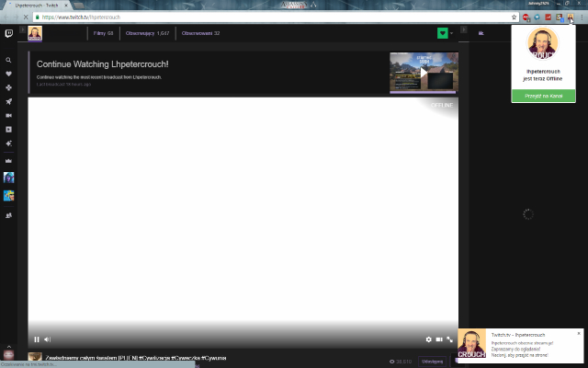Click the friends icon in sidebar
The image size is (588, 368).
pos(8,215)
